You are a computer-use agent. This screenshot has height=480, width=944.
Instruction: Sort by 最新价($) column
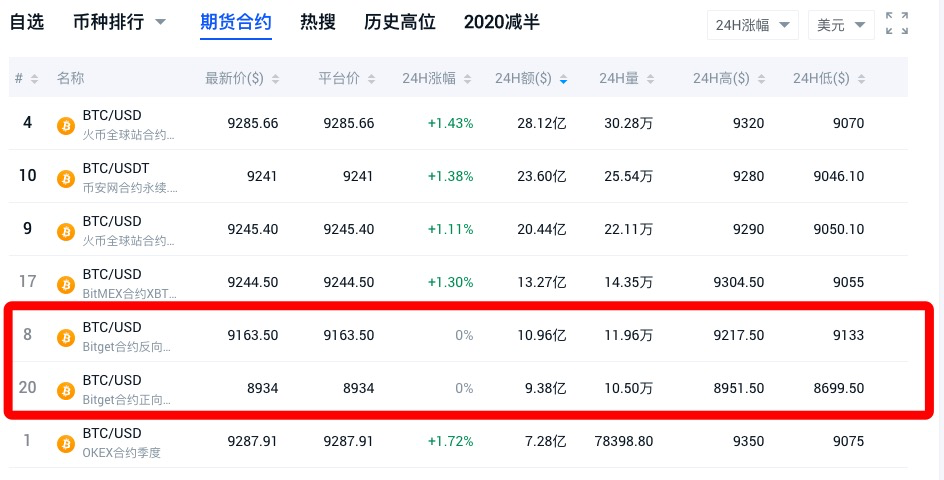pyautogui.click(x=242, y=78)
